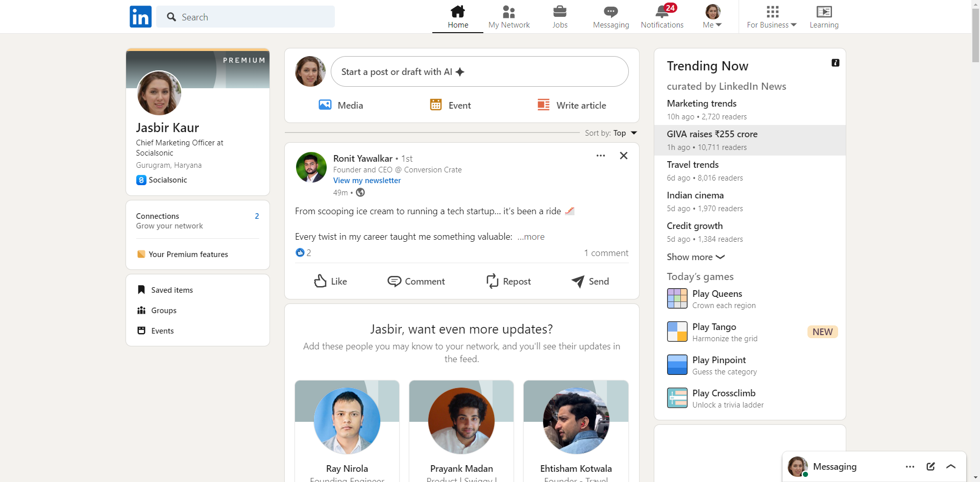Like Ronit Yawalkar's post
Viewport: 980px width, 482px height.
point(331,281)
